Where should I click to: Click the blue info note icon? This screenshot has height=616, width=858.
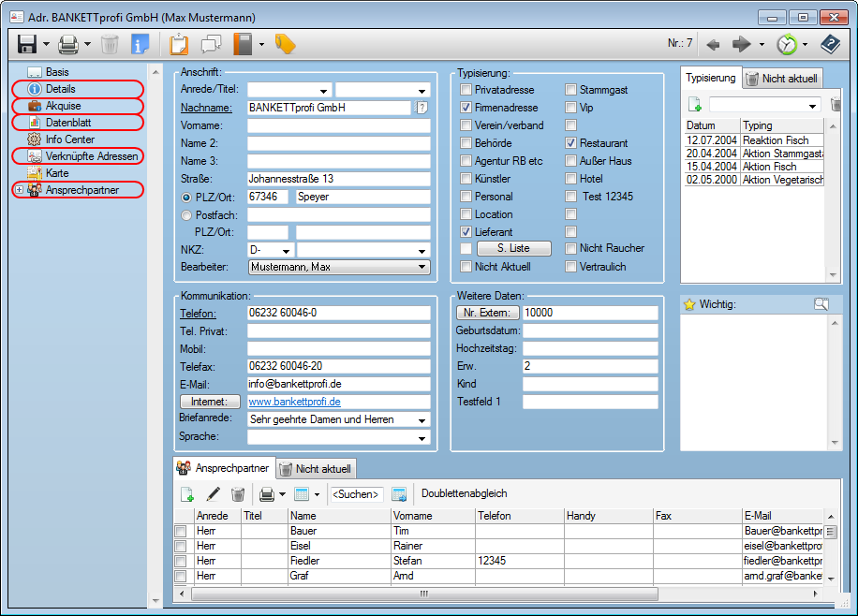coord(140,44)
